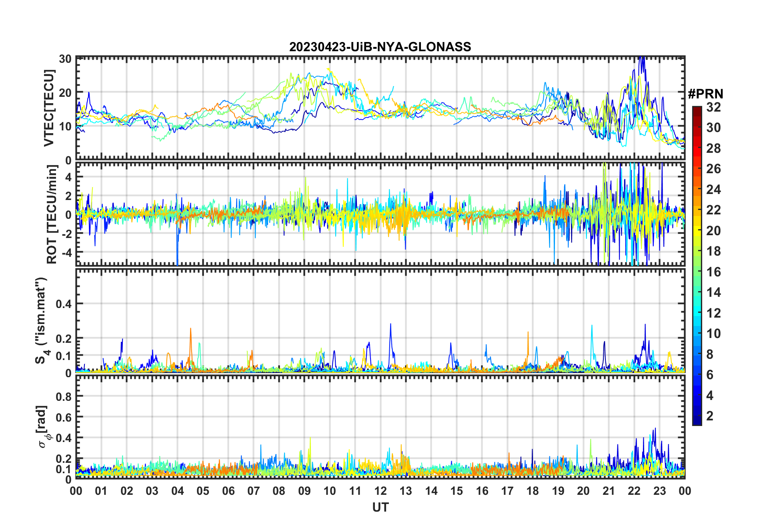
Task: Click the -4 tick on the ROT axis
Action: (66, 252)
